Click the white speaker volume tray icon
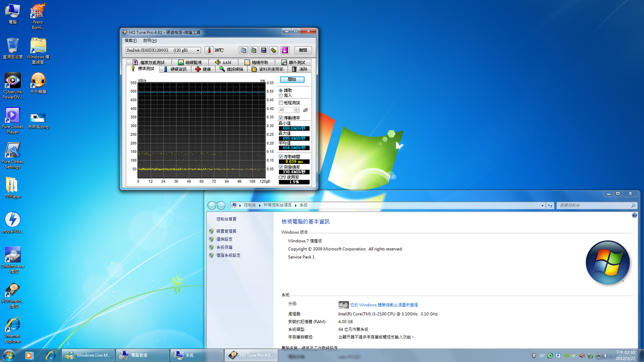 (x=606, y=356)
